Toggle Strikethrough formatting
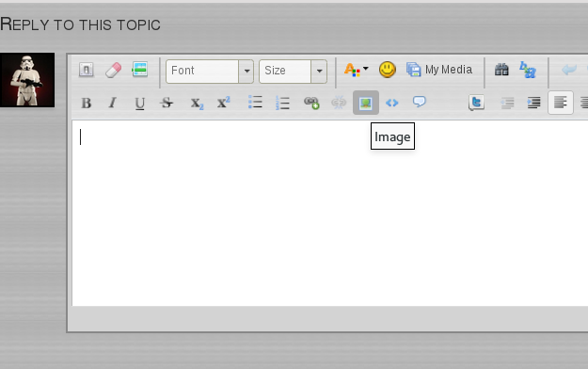This screenshot has width=588, height=369. (167, 103)
